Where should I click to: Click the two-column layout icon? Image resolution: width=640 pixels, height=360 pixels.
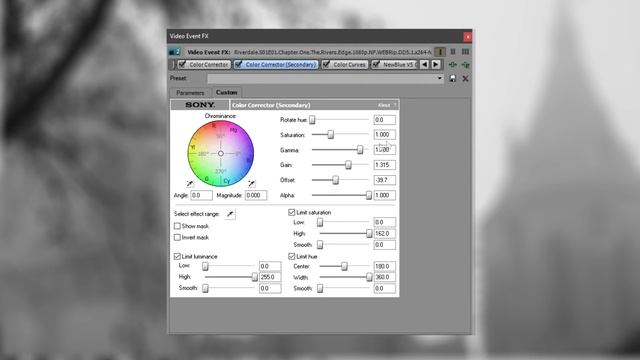click(x=453, y=52)
